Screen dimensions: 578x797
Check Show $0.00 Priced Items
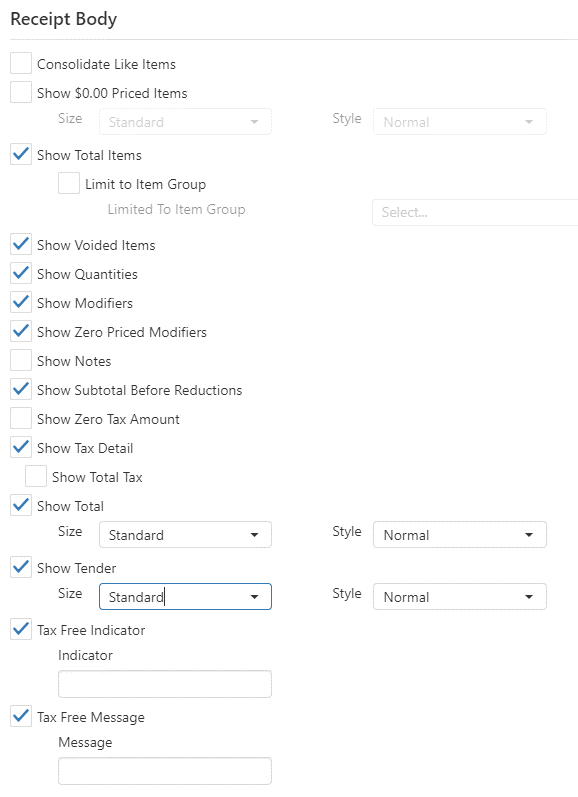click(21, 93)
